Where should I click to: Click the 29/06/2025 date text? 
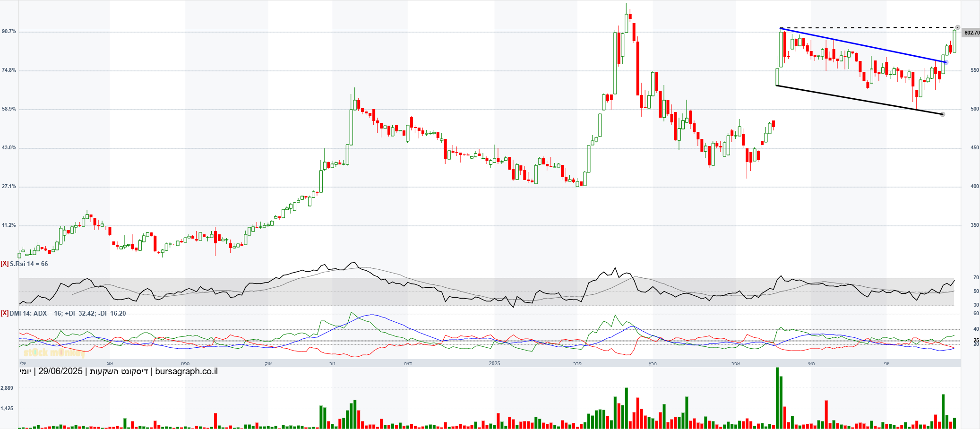tap(60, 371)
